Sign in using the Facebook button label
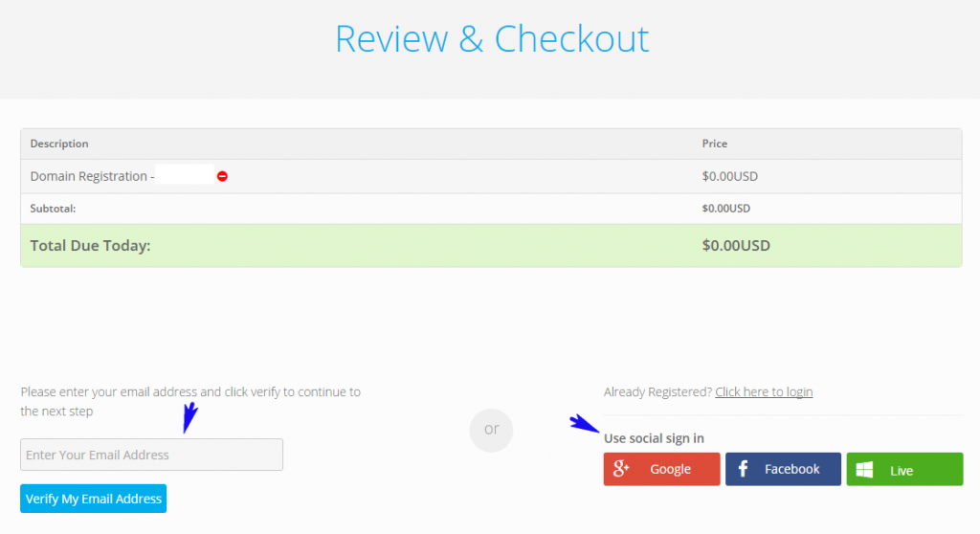The height and width of the screenshot is (534, 980). click(791, 469)
